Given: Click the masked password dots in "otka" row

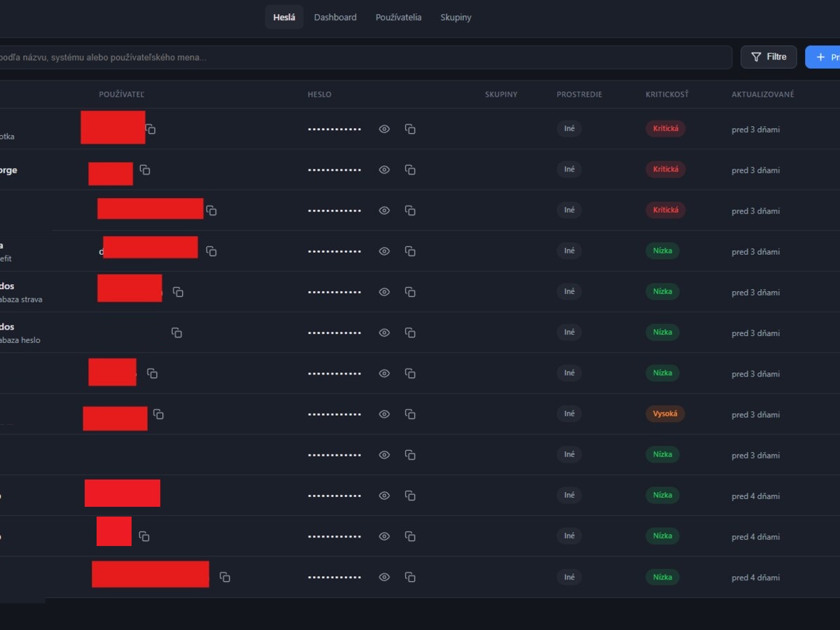Looking at the screenshot, I should (335, 129).
